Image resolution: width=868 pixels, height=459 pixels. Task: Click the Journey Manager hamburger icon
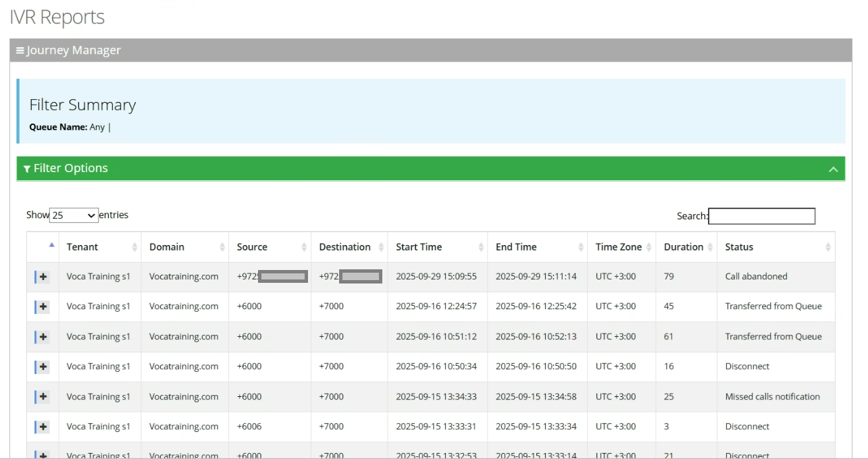coord(20,51)
